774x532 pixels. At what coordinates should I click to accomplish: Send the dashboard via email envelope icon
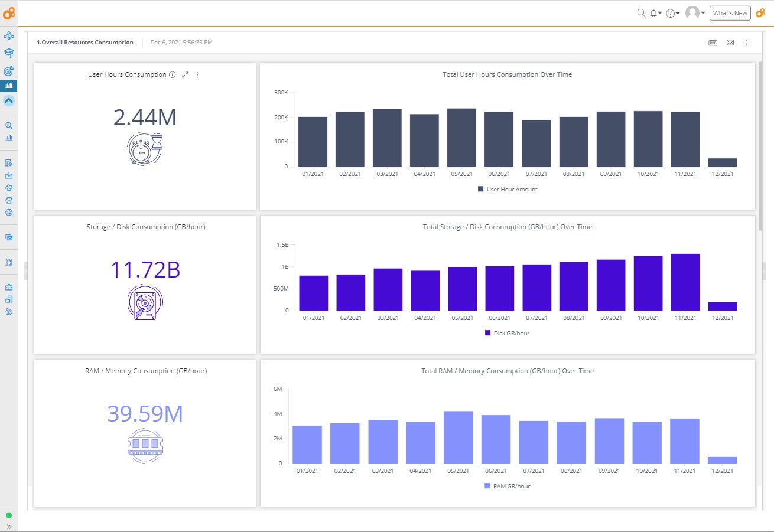pos(730,43)
